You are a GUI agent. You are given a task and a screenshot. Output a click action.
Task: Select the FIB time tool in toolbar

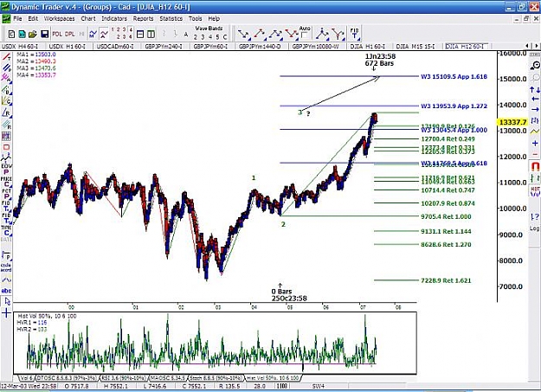coord(354,34)
